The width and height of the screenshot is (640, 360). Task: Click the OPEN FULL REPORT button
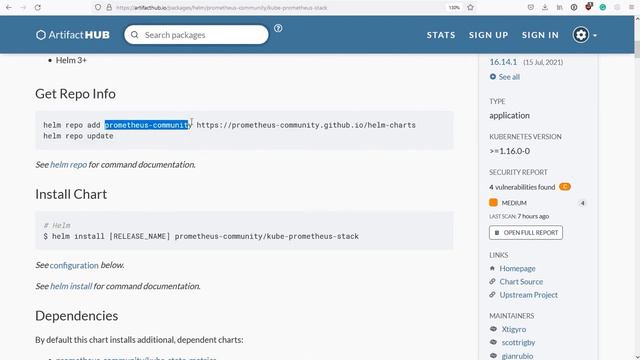[526, 233]
